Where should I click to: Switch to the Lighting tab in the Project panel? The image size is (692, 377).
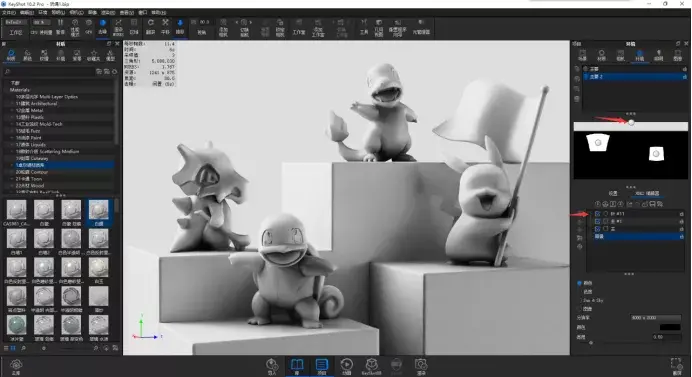pyautogui.click(x=658, y=55)
